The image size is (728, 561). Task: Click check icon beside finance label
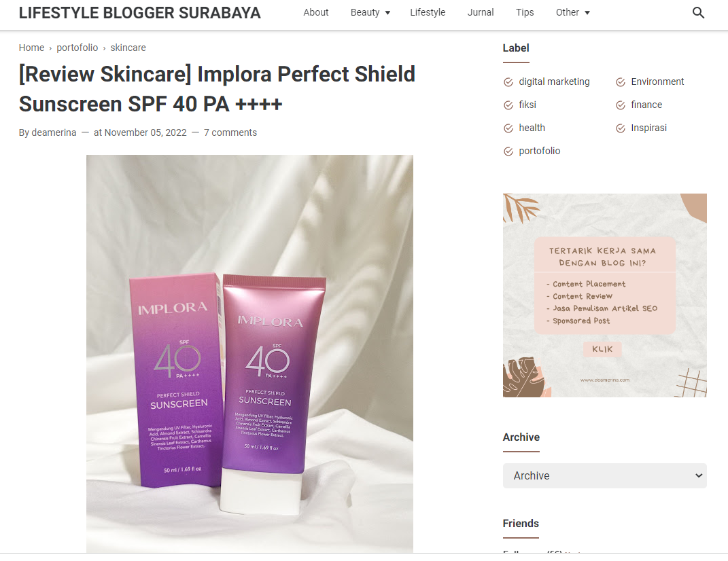621,105
